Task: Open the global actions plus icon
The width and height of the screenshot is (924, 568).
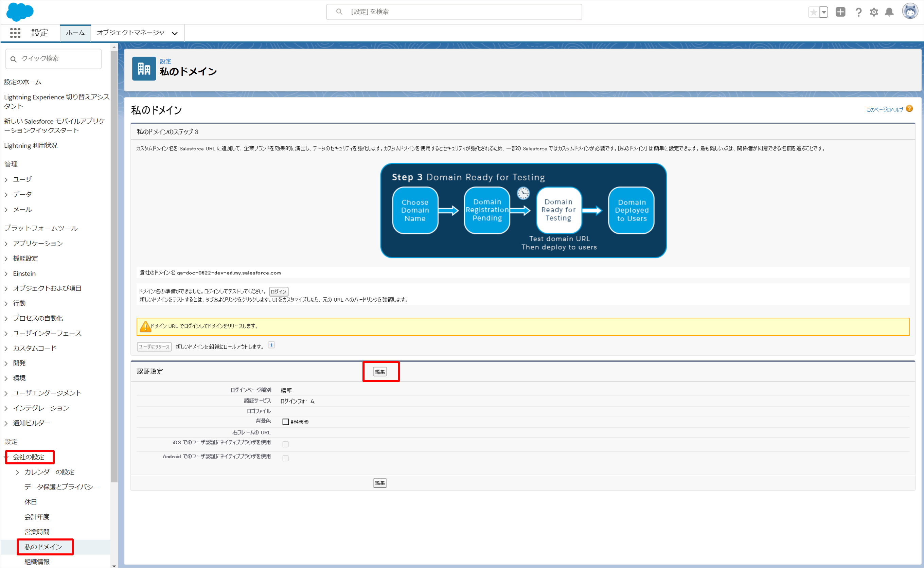Action: point(841,12)
